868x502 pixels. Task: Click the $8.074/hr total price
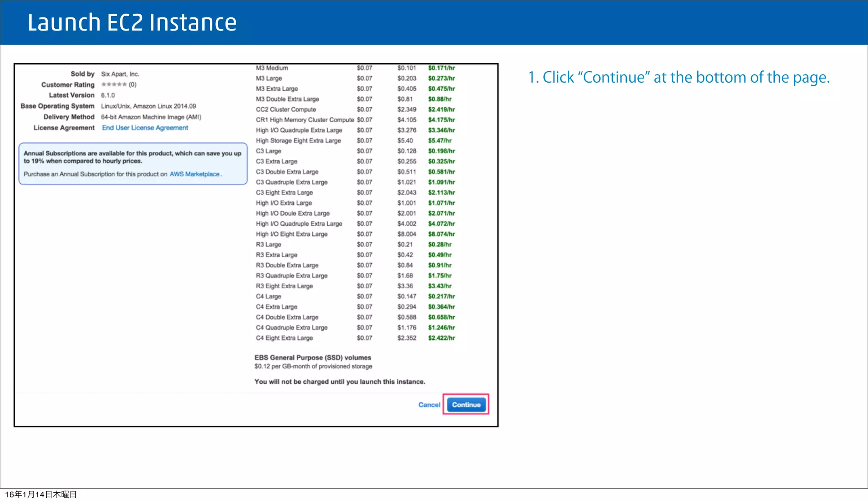coord(441,234)
